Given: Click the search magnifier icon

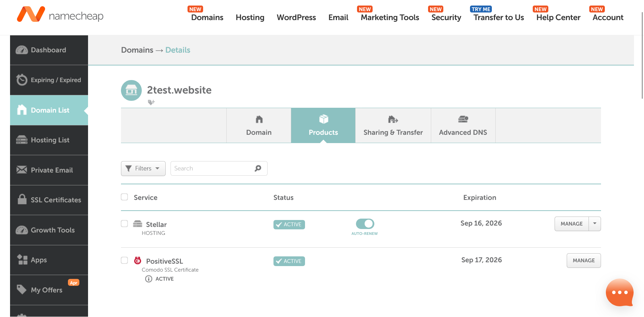Looking at the screenshot, I should click(x=258, y=168).
